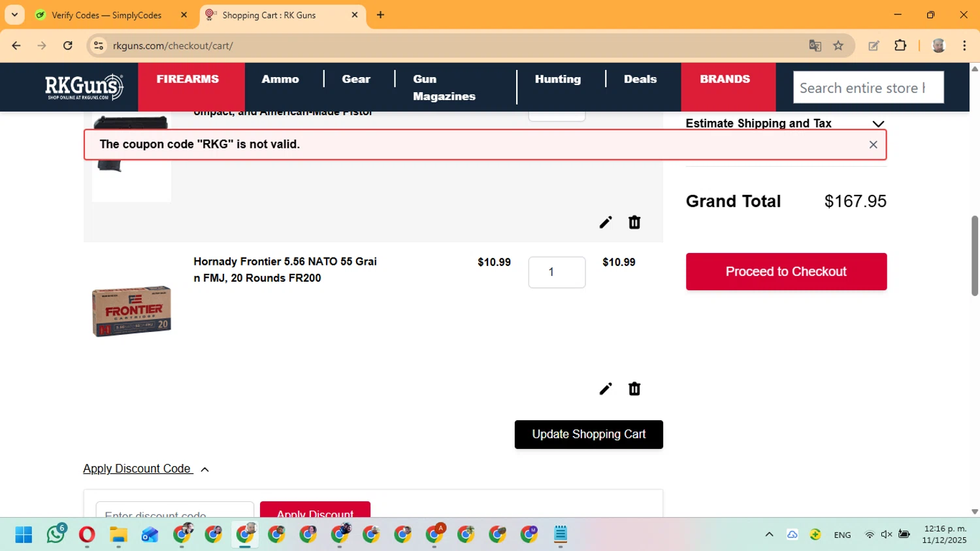
Task: Click the Hornady Frontier quantity field
Action: tap(557, 272)
